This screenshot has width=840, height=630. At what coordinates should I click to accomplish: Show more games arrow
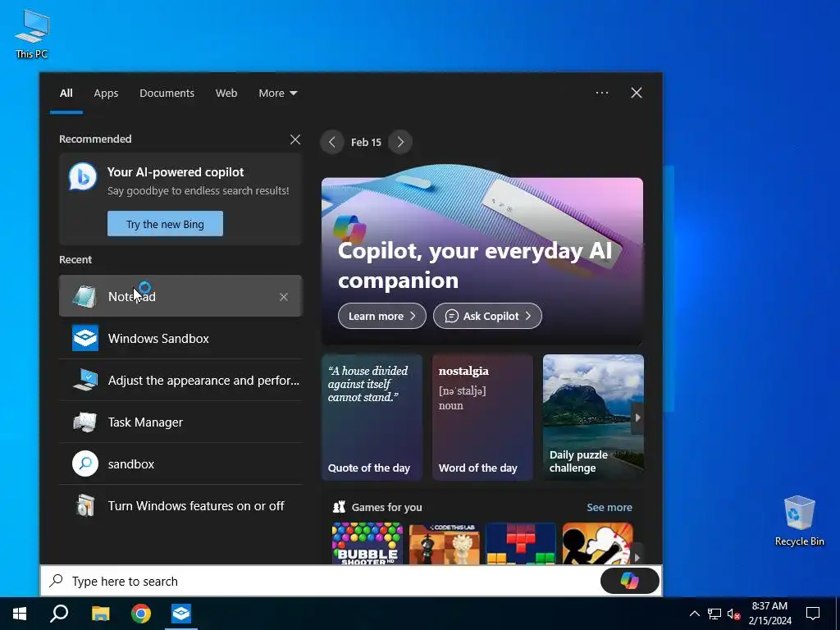point(637,558)
